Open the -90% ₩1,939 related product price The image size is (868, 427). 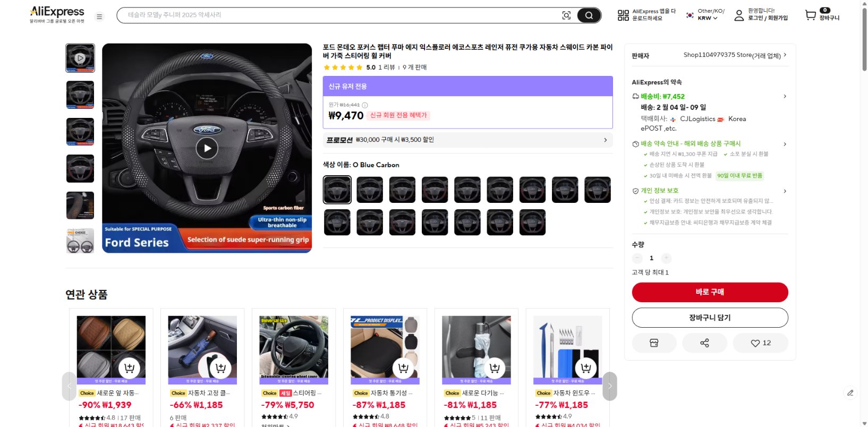(105, 405)
